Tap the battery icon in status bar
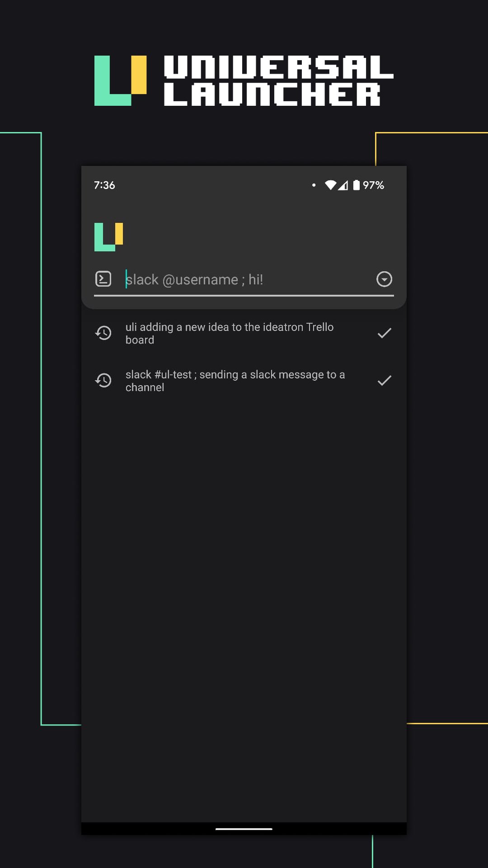Image resolution: width=488 pixels, height=868 pixels. pos(357,185)
